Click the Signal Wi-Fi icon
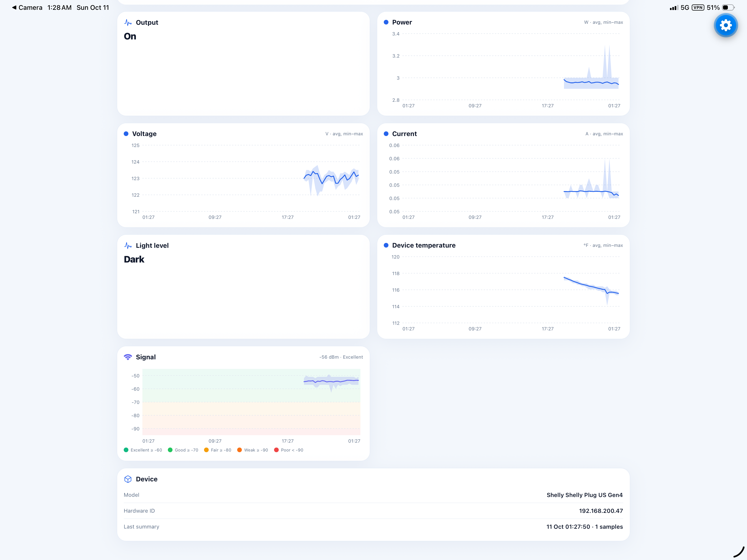747x560 pixels. tap(128, 357)
